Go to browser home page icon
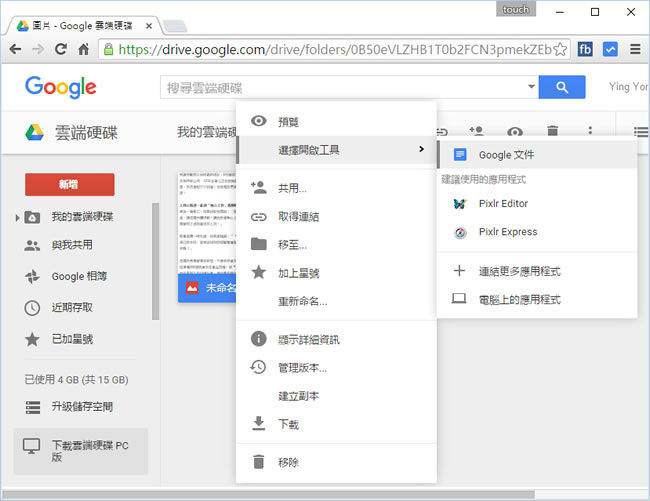The height and width of the screenshot is (501, 650). 83,49
